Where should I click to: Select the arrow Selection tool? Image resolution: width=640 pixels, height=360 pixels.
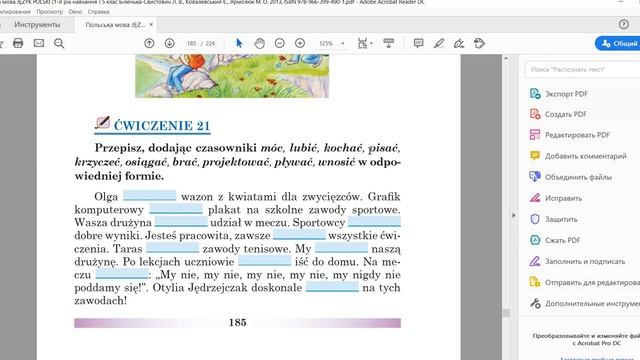(x=239, y=43)
